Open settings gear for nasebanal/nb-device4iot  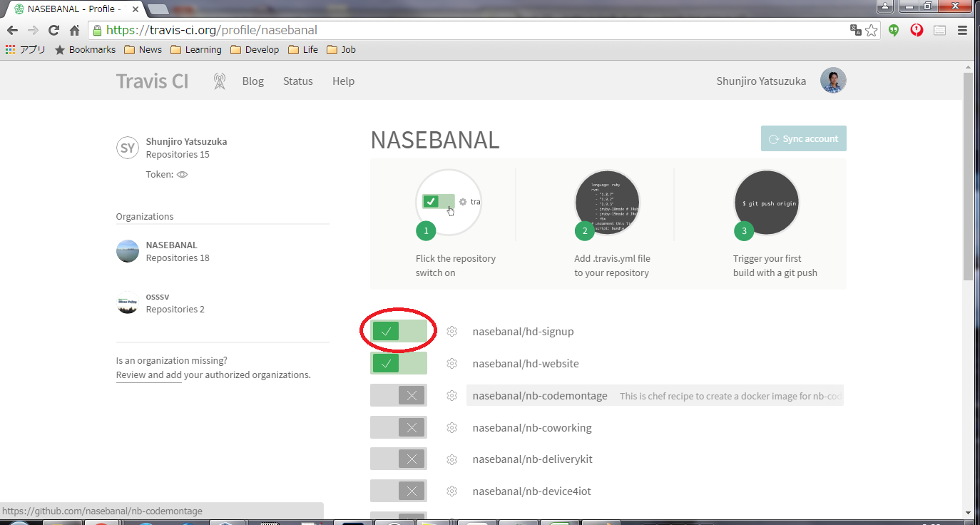[451, 491]
